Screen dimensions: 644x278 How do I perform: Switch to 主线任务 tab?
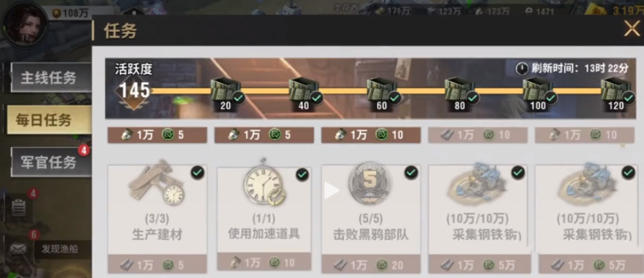(x=51, y=77)
